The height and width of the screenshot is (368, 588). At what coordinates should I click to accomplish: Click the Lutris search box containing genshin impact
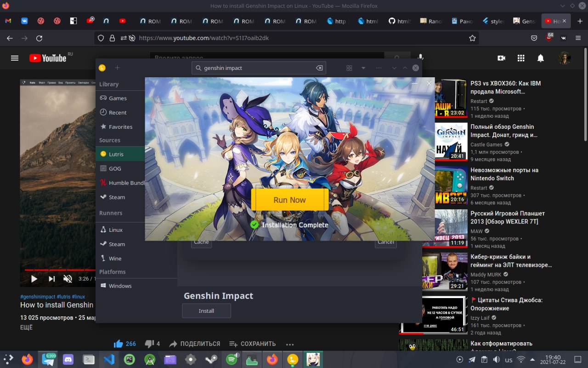point(259,68)
